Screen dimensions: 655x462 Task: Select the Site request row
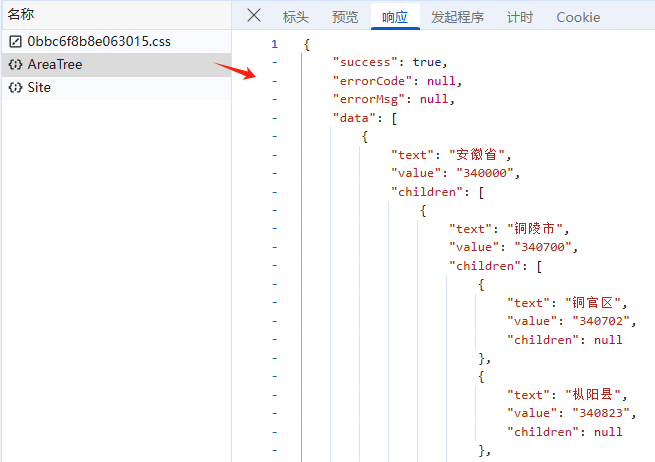coord(117,87)
